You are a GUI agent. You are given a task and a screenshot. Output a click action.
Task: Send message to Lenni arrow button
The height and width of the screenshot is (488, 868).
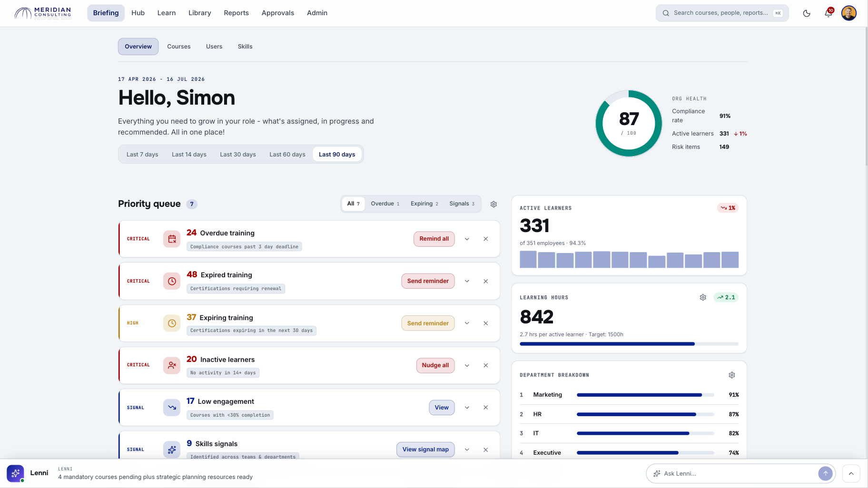[x=826, y=473]
